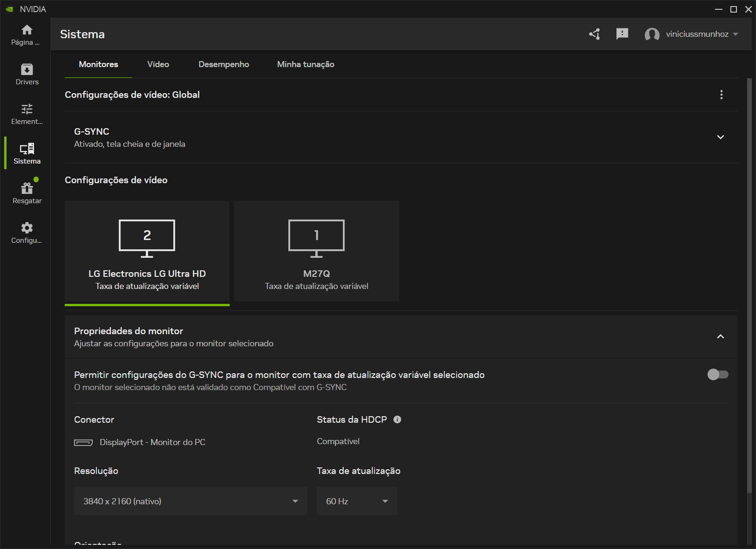Click 'Ativado, tela cheia e de janela' text
This screenshot has width=756, height=549.
(x=129, y=144)
